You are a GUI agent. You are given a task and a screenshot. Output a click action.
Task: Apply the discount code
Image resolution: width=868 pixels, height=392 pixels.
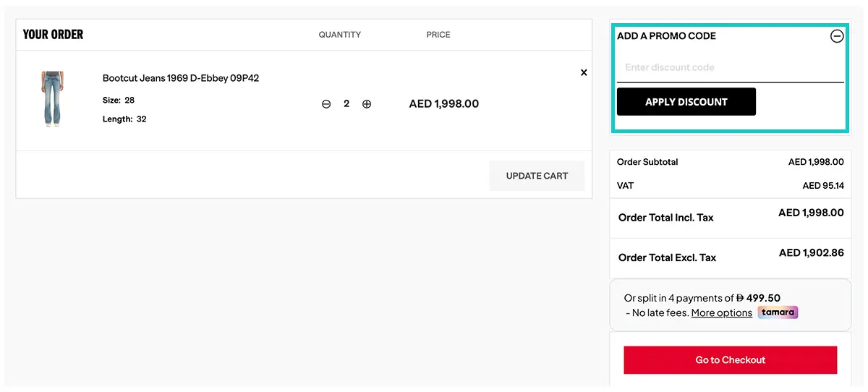point(686,102)
